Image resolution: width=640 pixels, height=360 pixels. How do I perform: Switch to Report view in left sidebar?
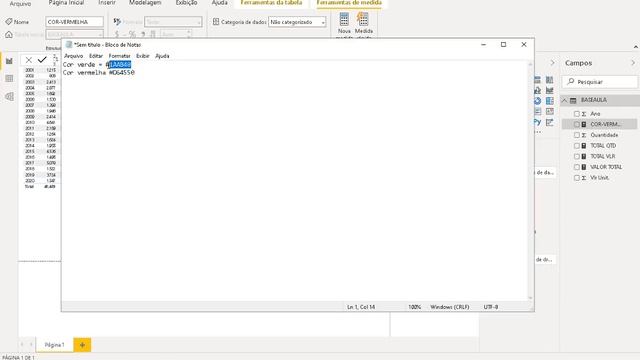[9, 61]
